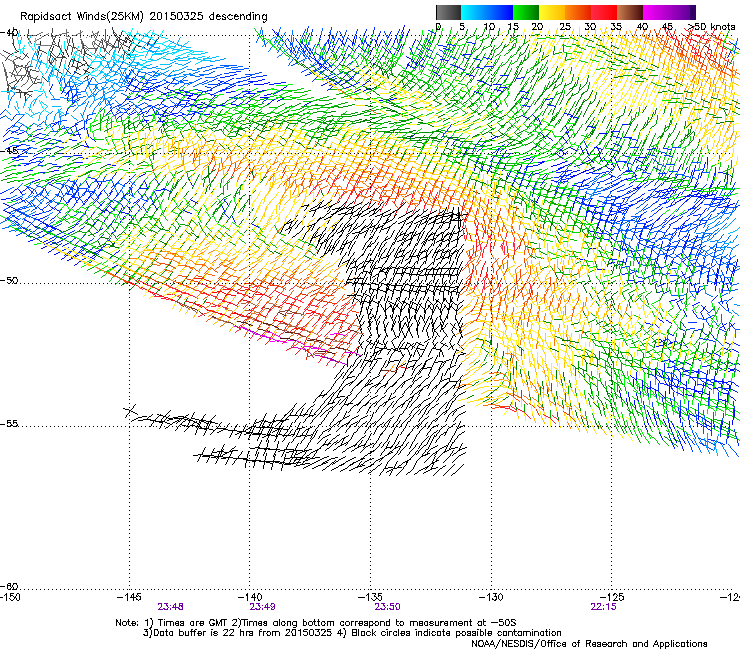This screenshot has width=740, height=650.
Task: Select the yellow-orange 20-25 knots legend segment
Action: pyautogui.click(x=552, y=12)
